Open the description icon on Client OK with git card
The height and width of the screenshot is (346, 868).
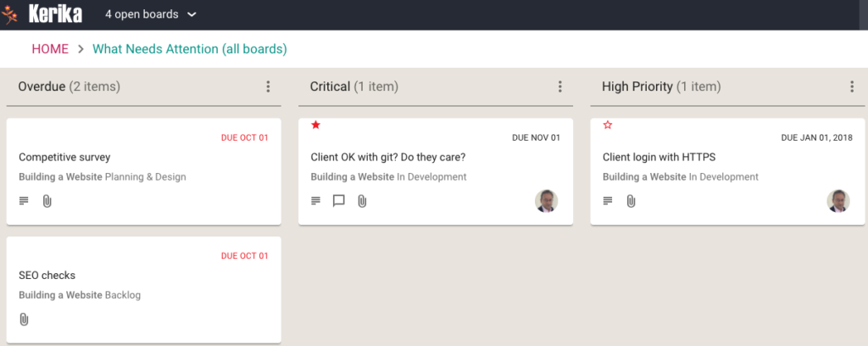tap(315, 201)
